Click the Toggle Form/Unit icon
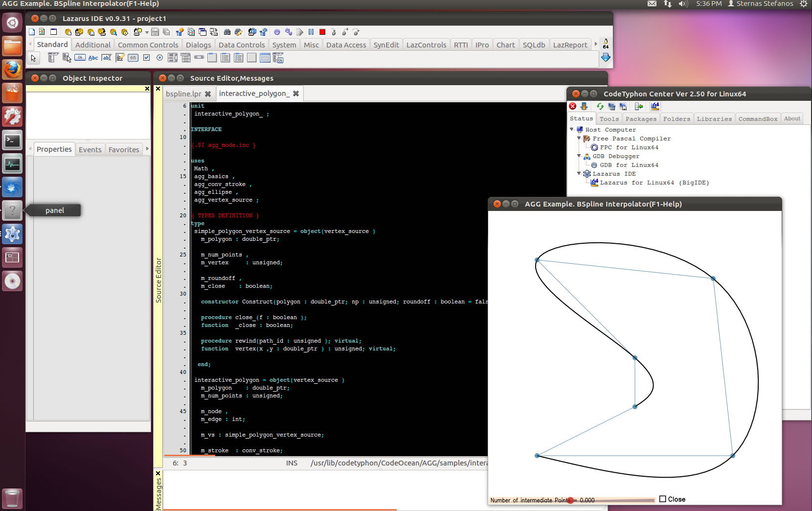The height and width of the screenshot is (511, 812). click(213, 32)
